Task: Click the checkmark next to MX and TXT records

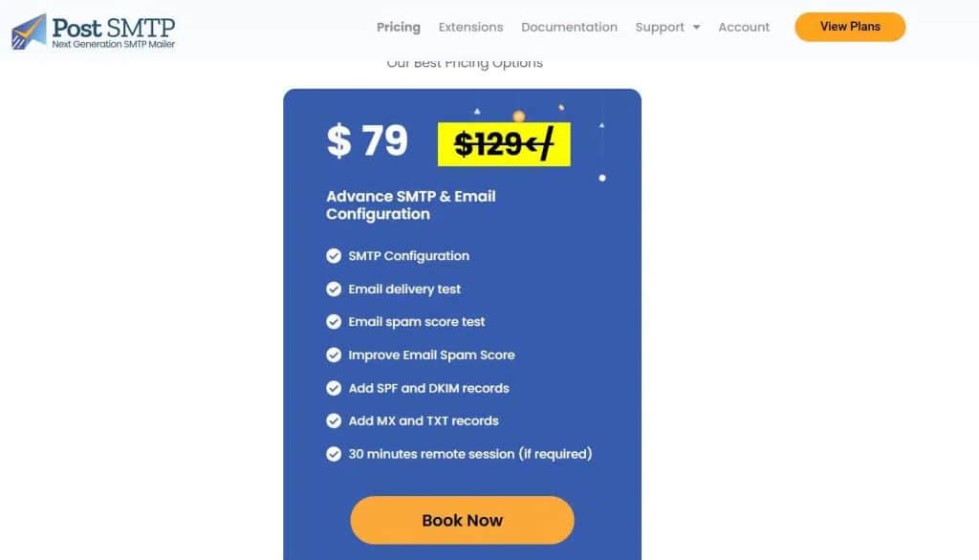Action: tap(334, 420)
